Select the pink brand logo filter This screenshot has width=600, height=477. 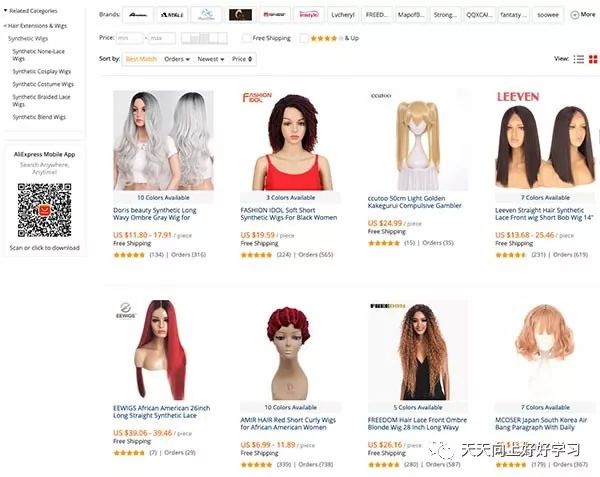tap(308, 15)
